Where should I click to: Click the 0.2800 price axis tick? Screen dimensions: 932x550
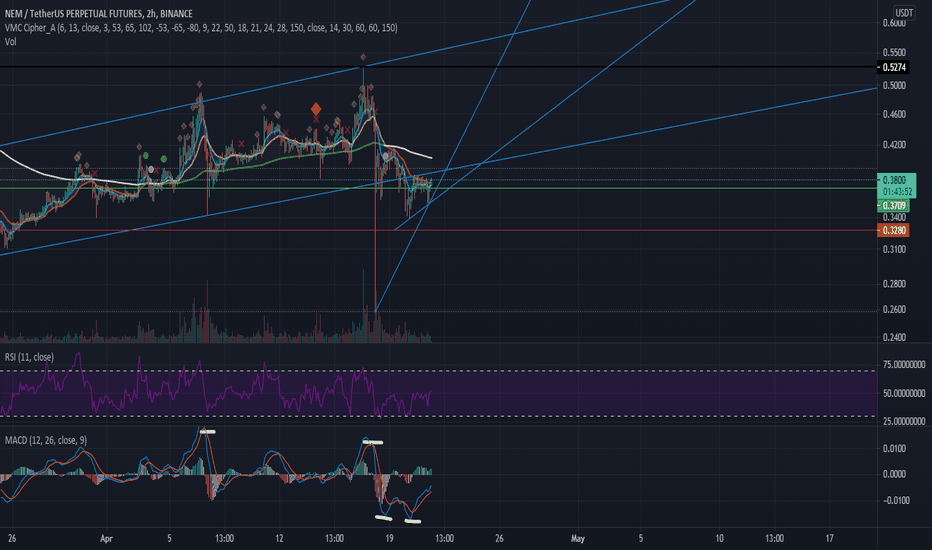pyautogui.click(x=894, y=284)
